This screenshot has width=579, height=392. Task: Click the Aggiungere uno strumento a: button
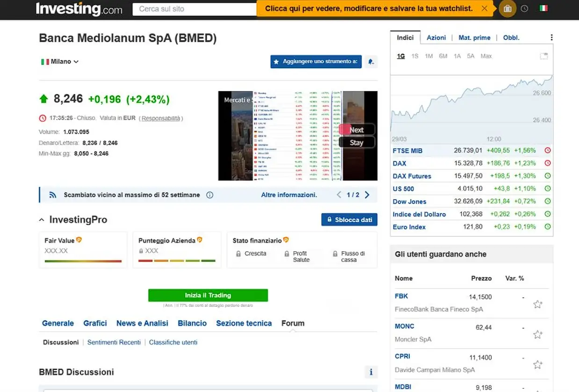click(316, 62)
